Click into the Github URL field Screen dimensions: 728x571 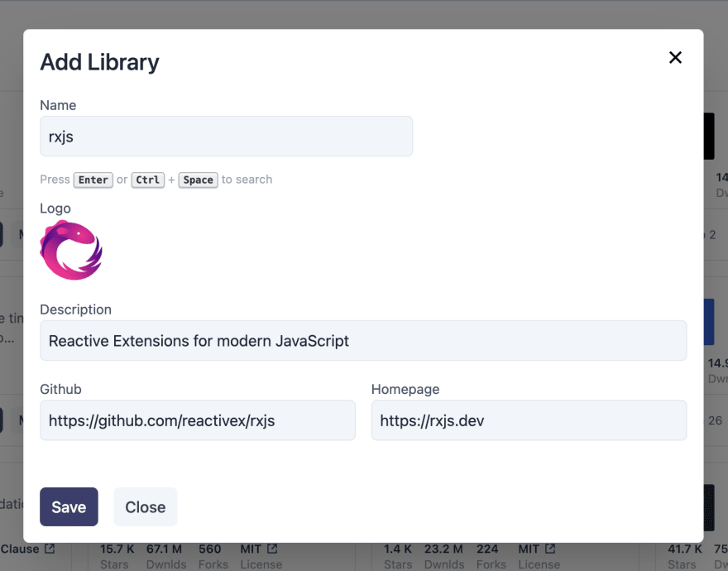[x=198, y=420]
